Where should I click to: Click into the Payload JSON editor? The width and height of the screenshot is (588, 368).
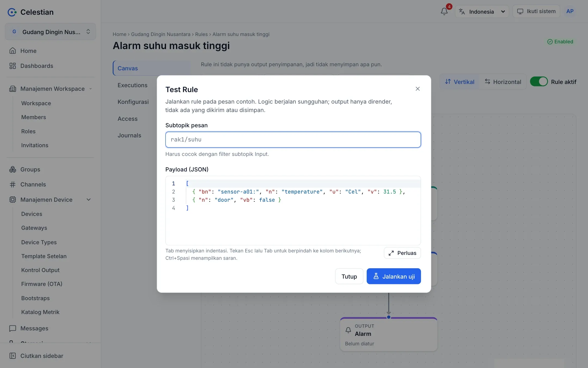click(293, 210)
